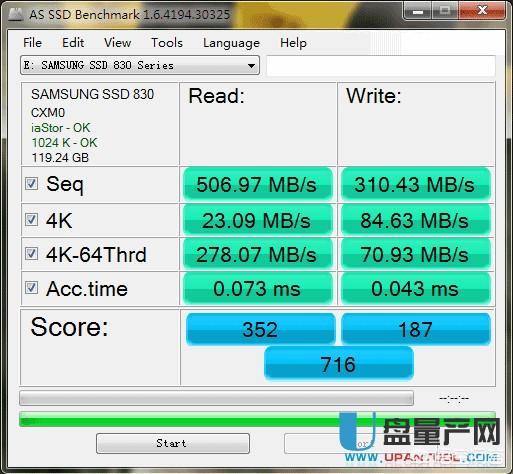Open the Edit menu
This screenshot has width=513, height=474.
(x=73, y=43)
